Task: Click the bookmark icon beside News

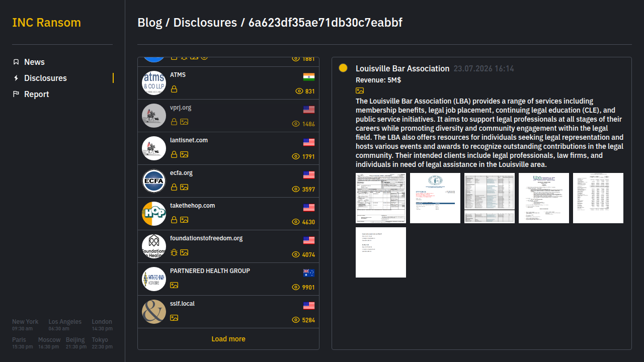Action: (x=16, y=62)
